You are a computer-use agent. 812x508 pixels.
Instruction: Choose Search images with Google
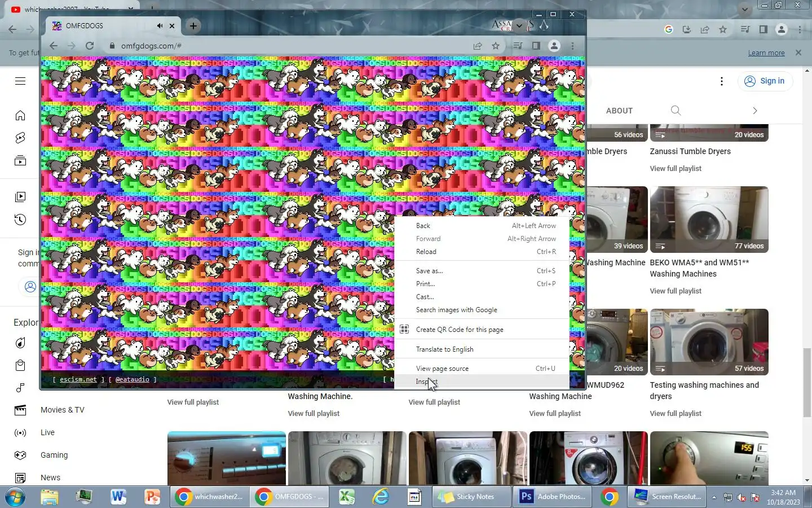coord(482,310)
